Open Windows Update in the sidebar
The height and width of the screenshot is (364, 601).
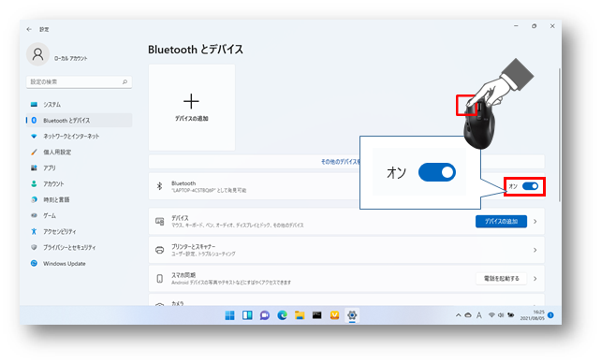(x=79, y=264)
